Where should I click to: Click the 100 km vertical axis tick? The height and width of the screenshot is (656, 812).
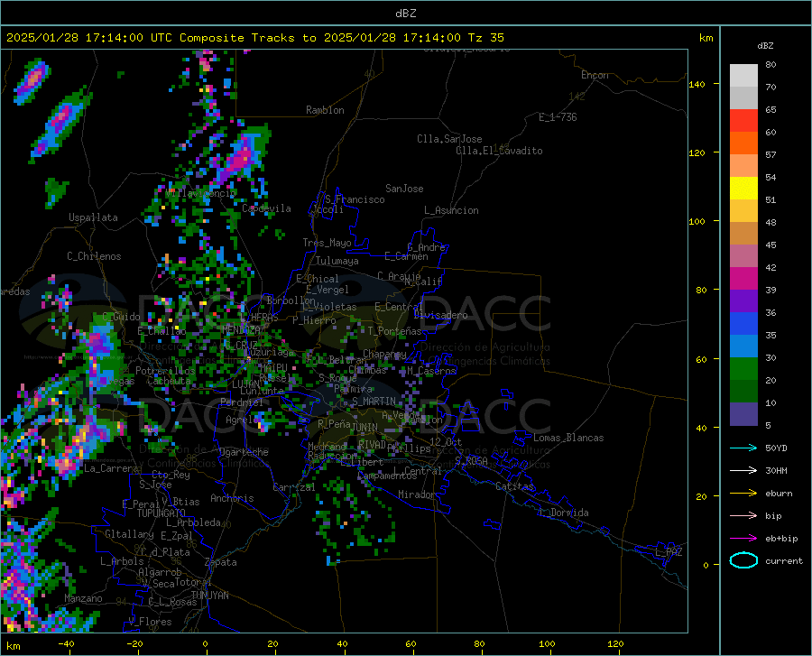tap(697, 221)
